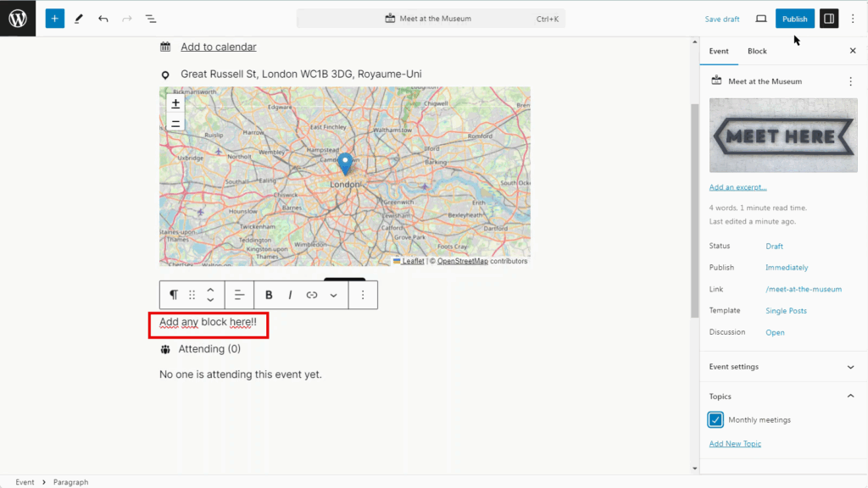Viewport: 868px width, 488px height.
Task: Click the Publish button
Action: (x=794, y=19)
